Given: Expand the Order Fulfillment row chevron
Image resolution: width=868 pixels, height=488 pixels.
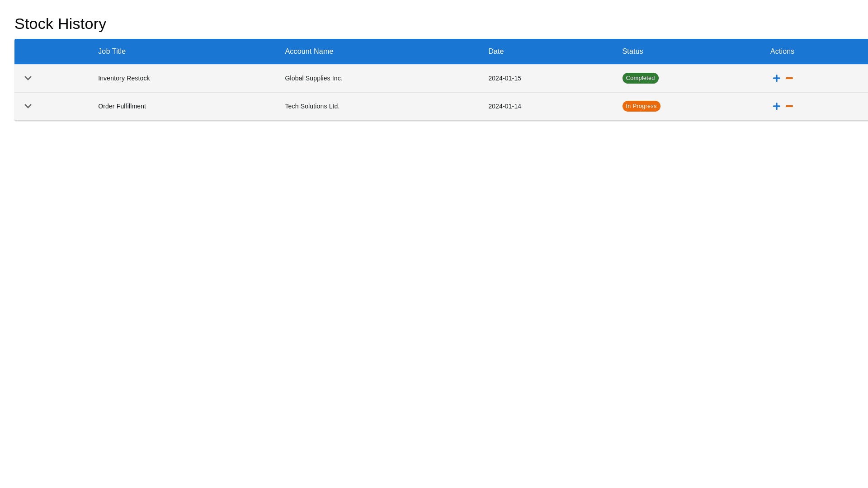Looking at the screenshot, I should [28, 106].
